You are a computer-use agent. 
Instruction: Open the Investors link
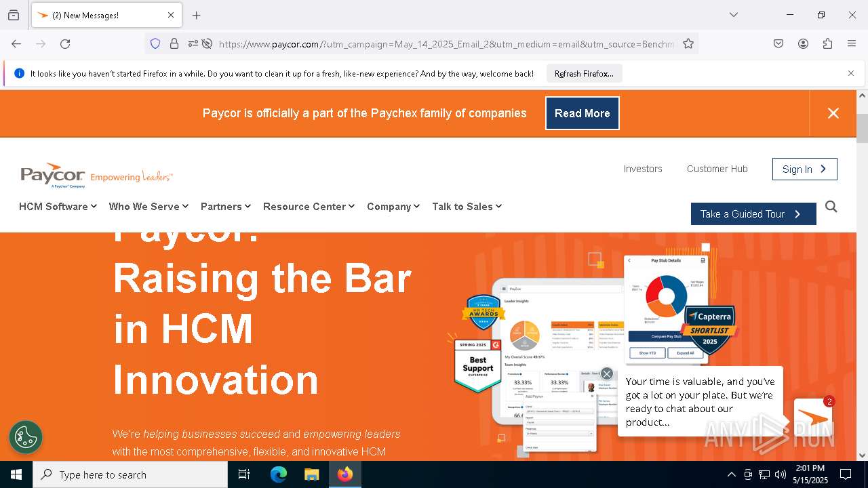pos(643,169)
